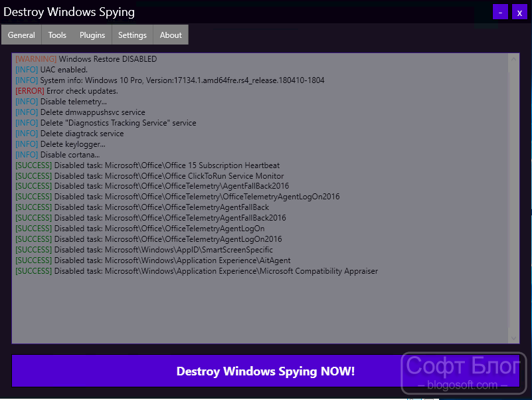This screenshot has height=400, width=532.
Task: Click the 'Destroy Windows Spying' window title
Action: [x=69, y=11]
